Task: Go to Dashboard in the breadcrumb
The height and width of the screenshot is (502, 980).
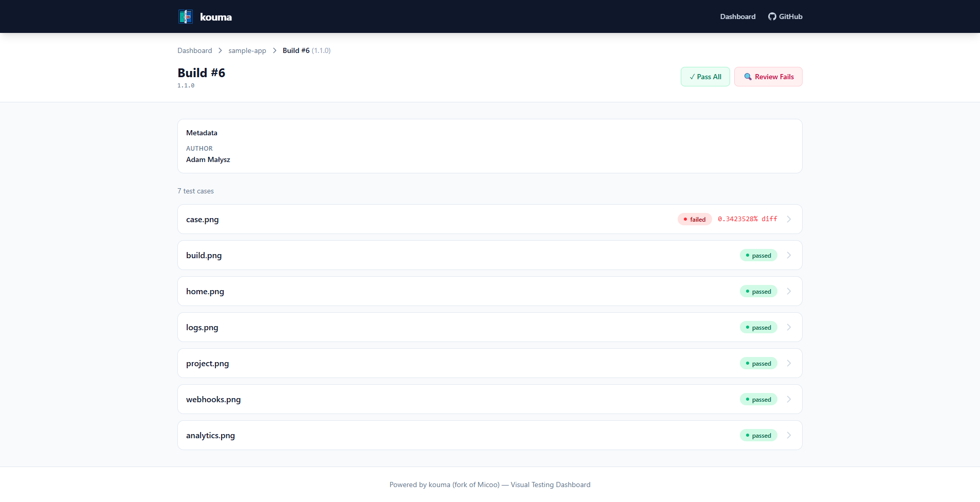Action: click(194, 50)
